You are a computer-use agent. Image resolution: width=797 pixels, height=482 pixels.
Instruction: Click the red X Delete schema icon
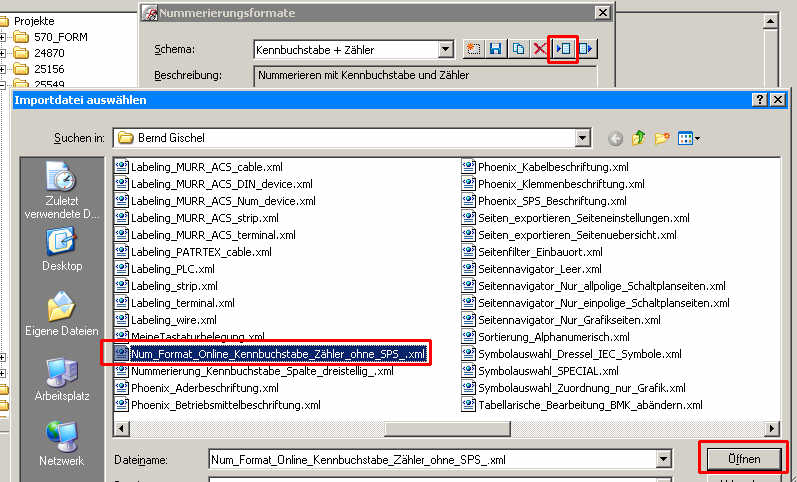pyautogui.click(x=540, y=49)
